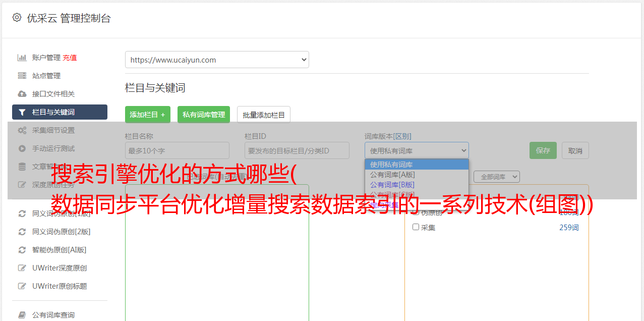Image resolution: width=644 pixels, height=321 pixels.
Task: Expand the 使用私有词库 version dropdown
Action: coord(417,150)
